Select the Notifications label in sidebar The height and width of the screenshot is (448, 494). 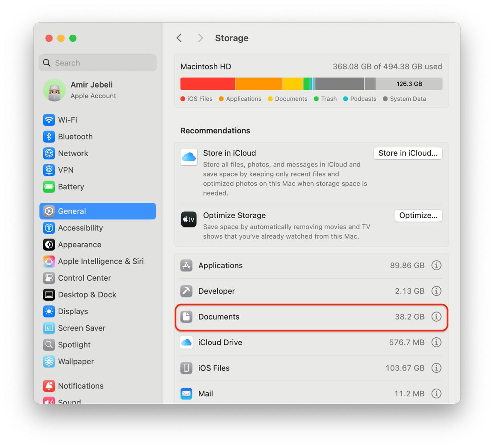click(x=81, y=386)
